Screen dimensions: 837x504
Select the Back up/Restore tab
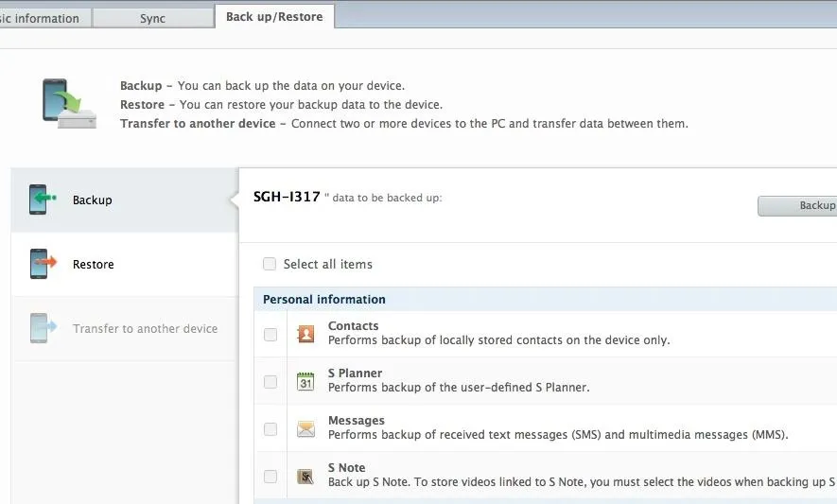(274, 17)
